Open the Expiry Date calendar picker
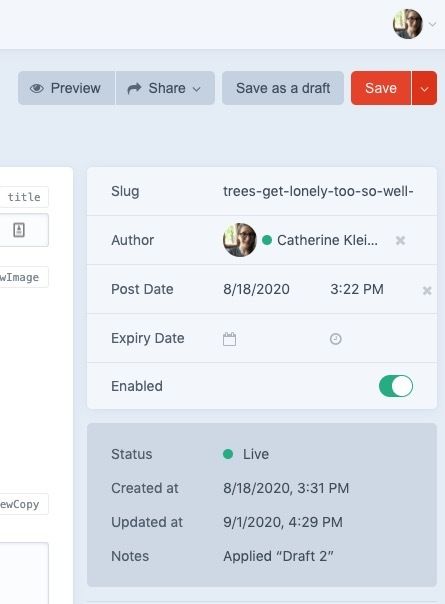 (230, 339)
